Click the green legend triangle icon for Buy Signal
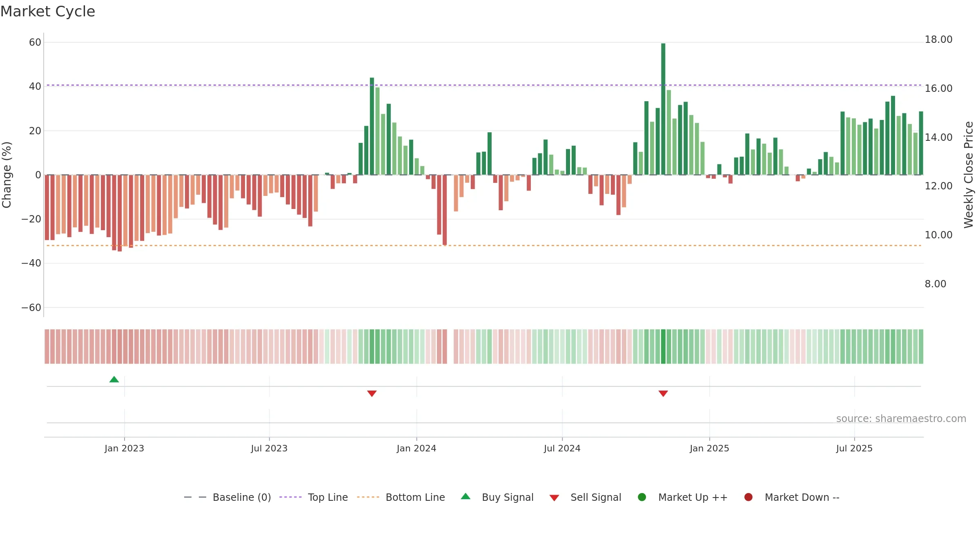Screen dimensions: 980x551 (465, 496)
